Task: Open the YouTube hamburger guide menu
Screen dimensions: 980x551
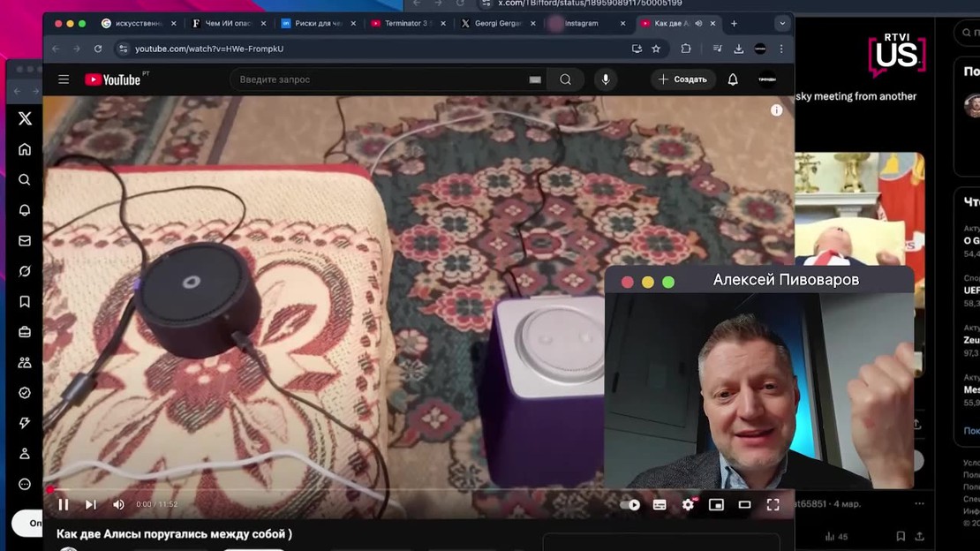Action: point(64,79)
